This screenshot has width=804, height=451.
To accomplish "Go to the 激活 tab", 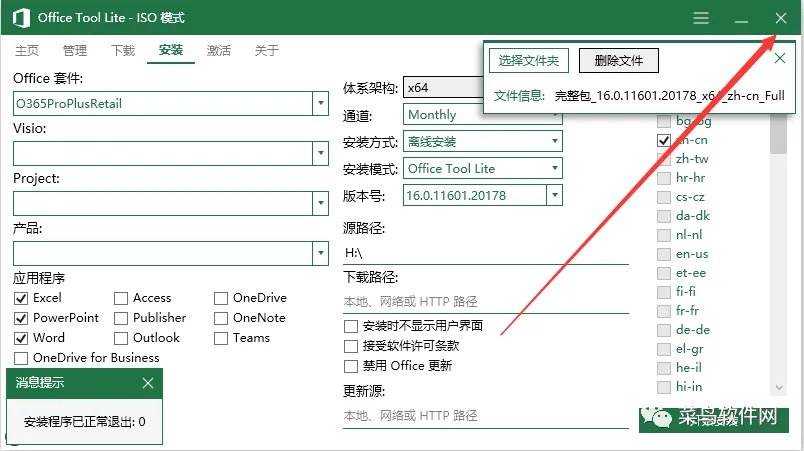I will [219, 50].
